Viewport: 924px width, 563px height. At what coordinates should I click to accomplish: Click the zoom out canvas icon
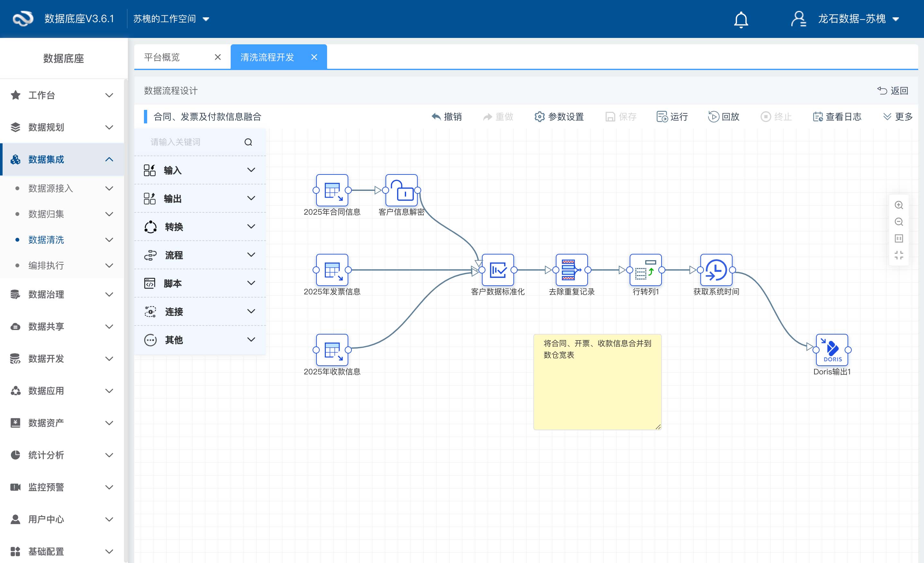coord(899,222)
